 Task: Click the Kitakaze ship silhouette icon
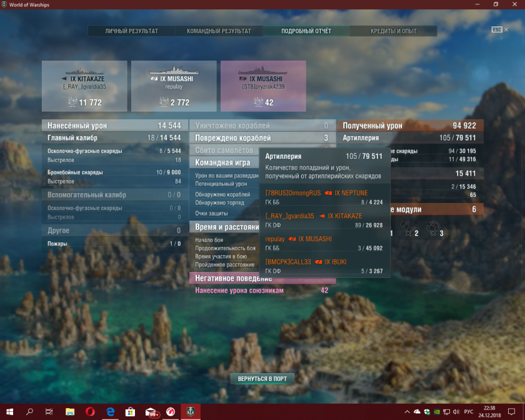tap(84, 71)
